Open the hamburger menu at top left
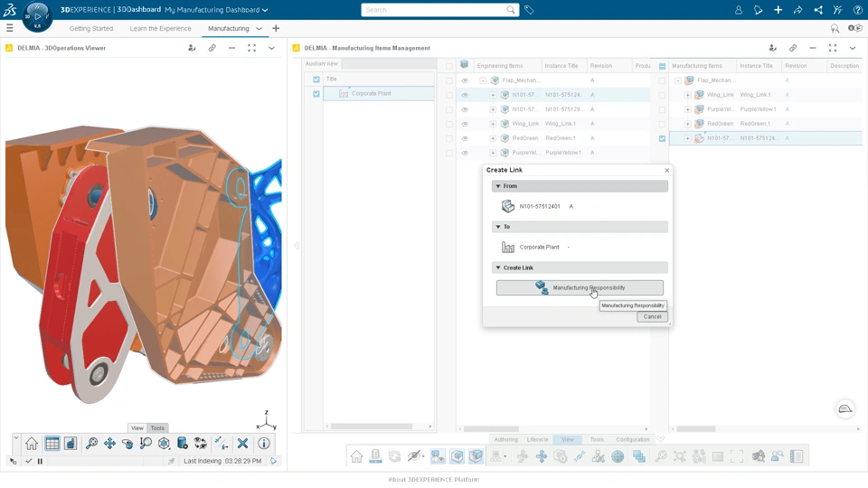 (9, 28)
